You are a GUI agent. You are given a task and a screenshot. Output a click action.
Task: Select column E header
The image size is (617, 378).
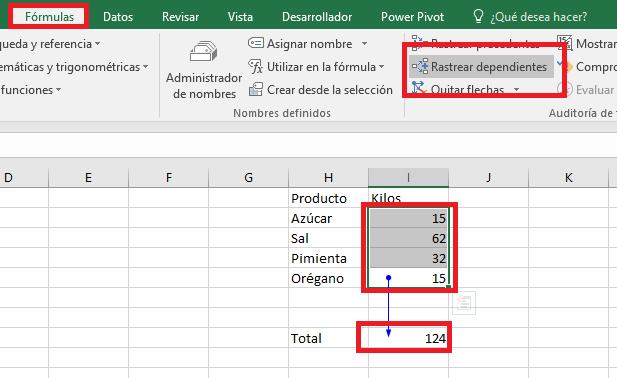89,178
